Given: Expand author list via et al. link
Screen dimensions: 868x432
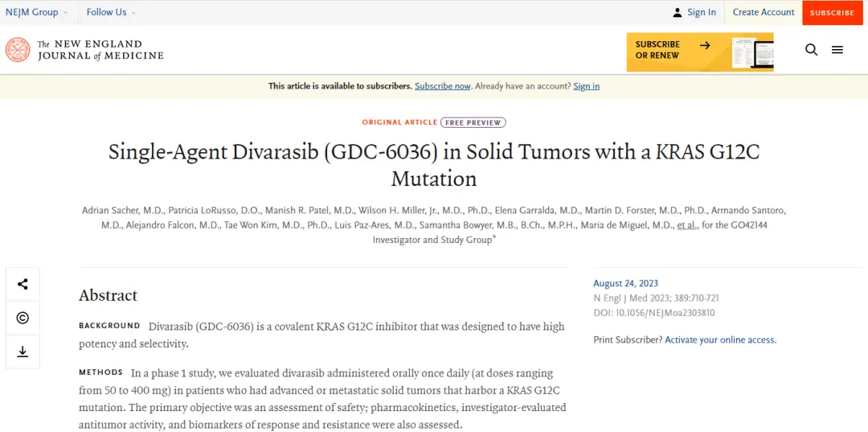Looking at the screenshot, I should click(686, 225).
